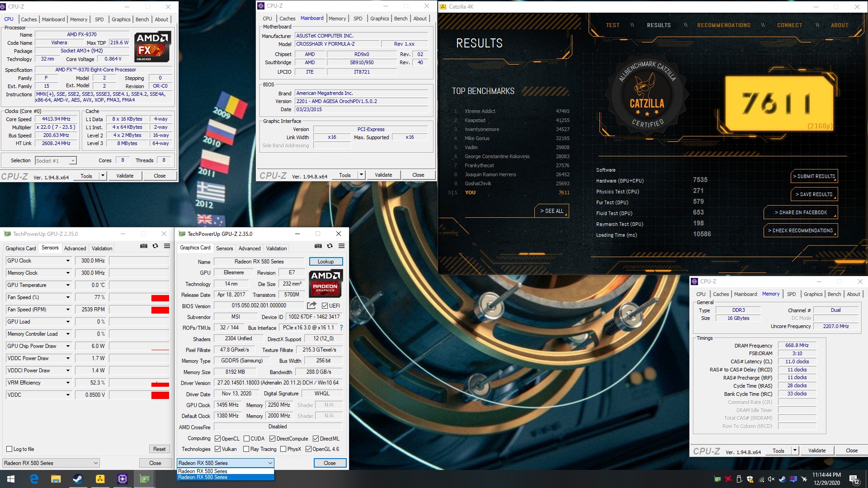Open hamburger menu in GPU-Z Sensors window
868x488 pixels.
(x=167, y=246)
